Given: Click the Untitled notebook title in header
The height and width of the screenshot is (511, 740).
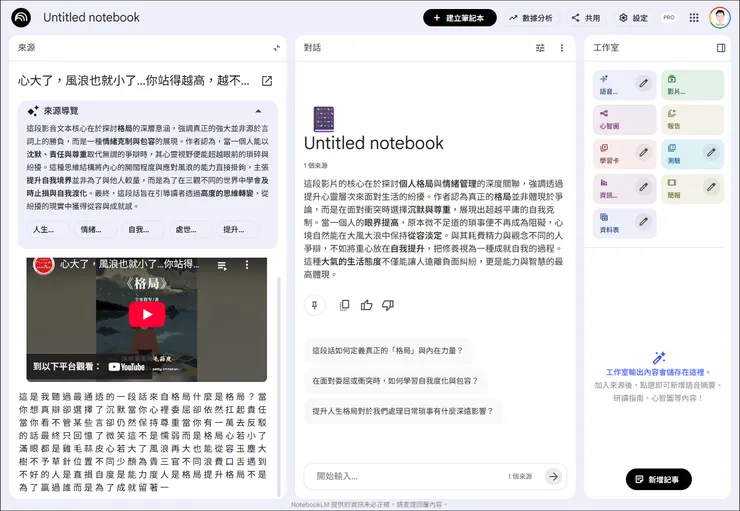Looking at the screenshot, I should coord(91,17).
